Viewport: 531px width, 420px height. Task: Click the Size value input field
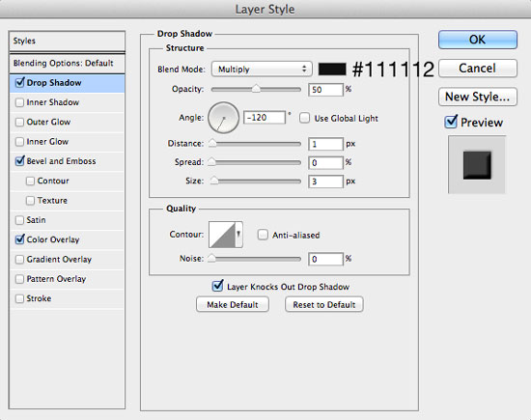325,182
